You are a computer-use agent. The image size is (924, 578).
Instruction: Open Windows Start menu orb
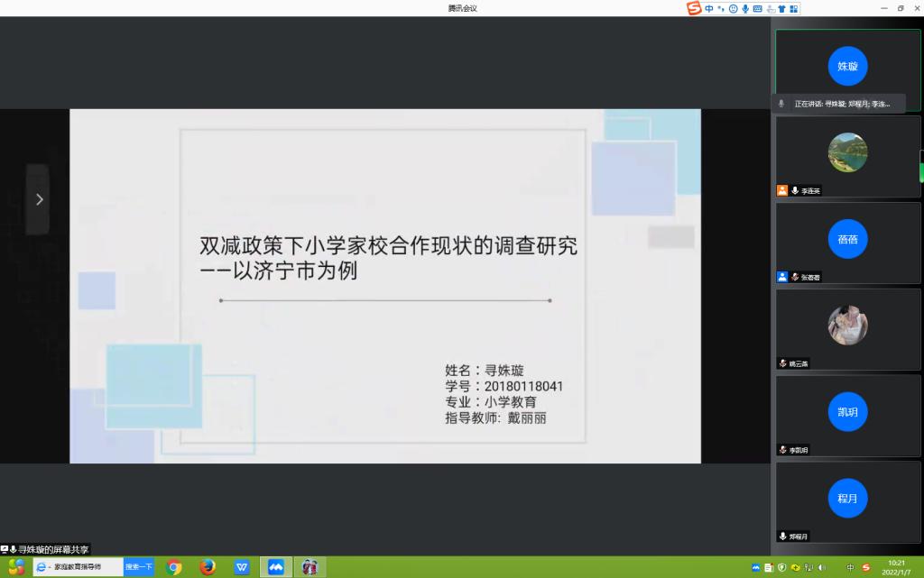click(15, 567)
